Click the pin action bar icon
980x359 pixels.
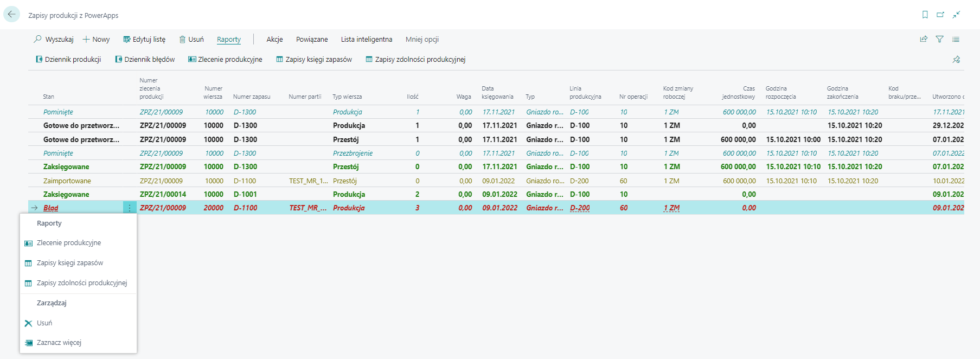(x=956, y=60)
